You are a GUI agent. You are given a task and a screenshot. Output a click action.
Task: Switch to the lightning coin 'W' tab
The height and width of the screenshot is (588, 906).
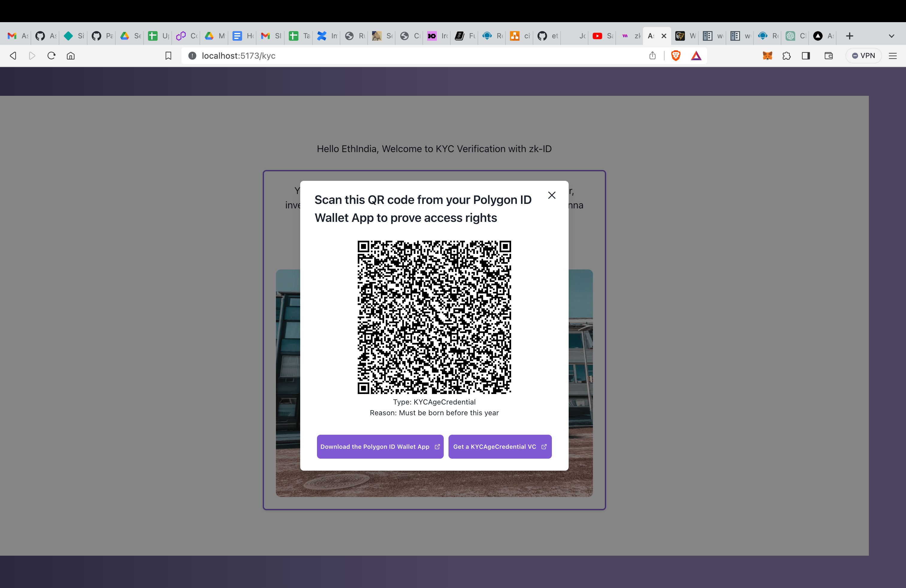[x=685, y=36]
